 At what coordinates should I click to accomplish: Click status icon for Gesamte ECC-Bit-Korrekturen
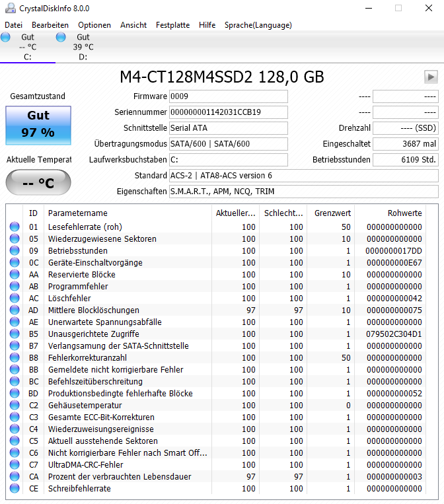15,417
